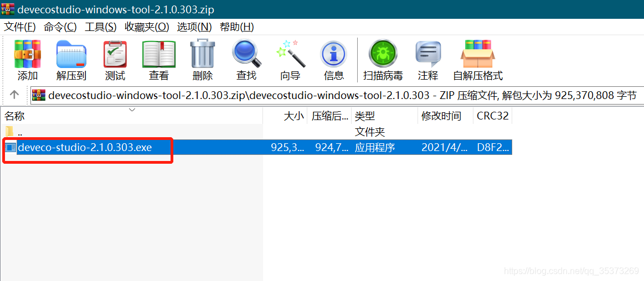Click the 应用程序 type cell

click(x=375, y=147)
